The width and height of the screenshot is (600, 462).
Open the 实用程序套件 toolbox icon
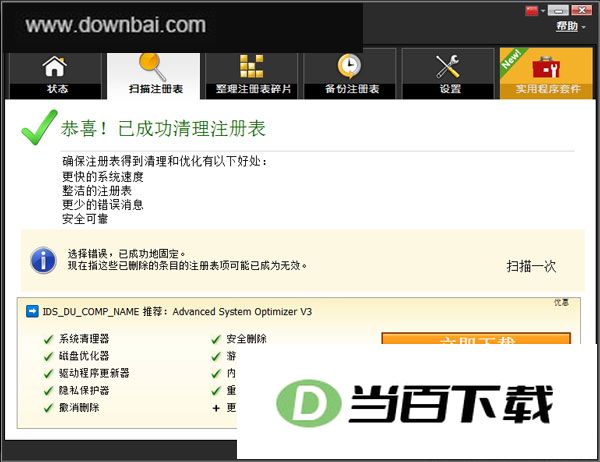coord(546,67)
